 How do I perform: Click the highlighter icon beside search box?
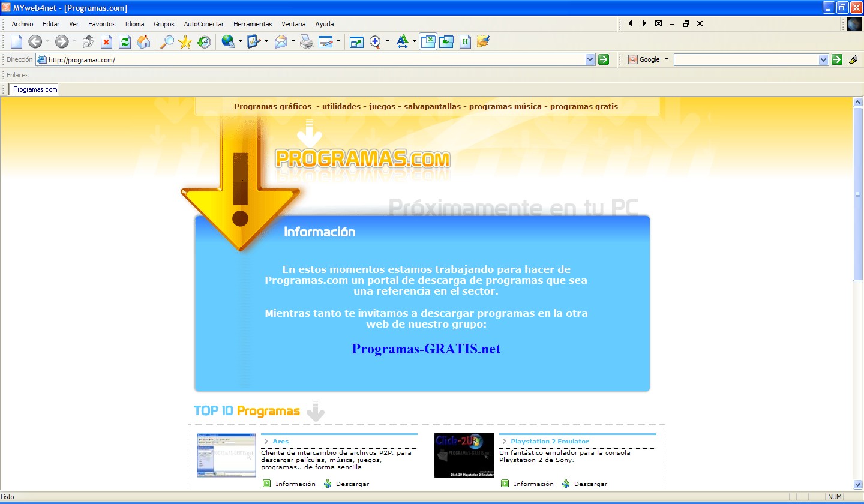(x=853, y=59)
